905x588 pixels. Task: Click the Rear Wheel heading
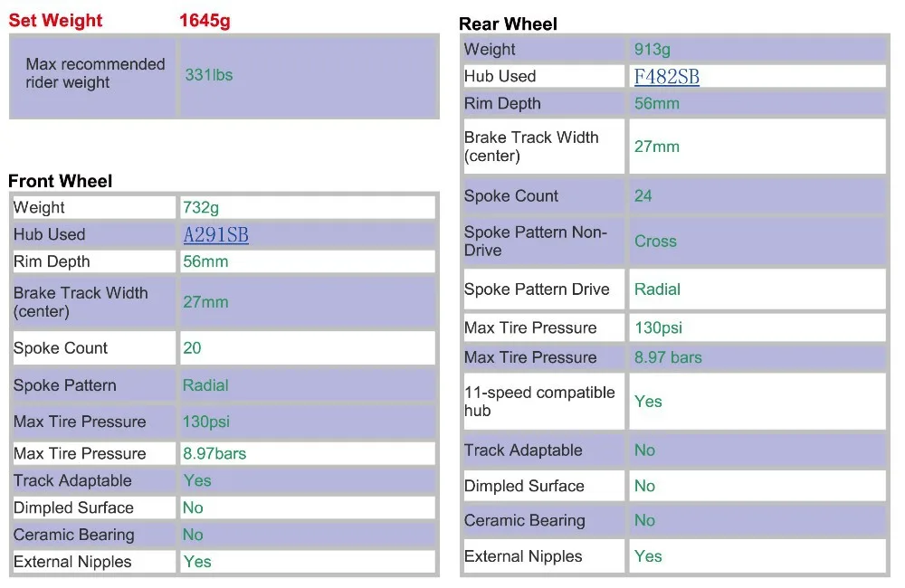(x=508, y=24)
